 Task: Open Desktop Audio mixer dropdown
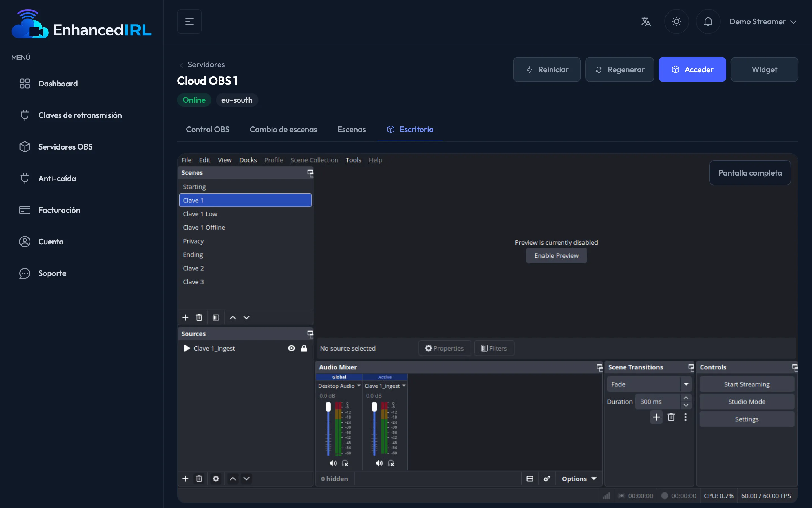359,386
